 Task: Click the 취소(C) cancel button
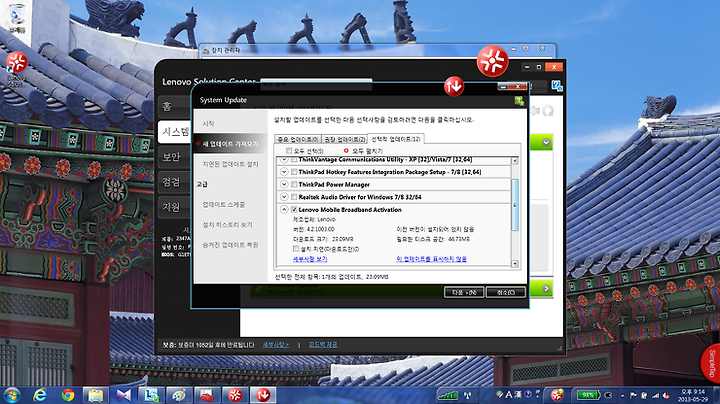tap(506, 292)
